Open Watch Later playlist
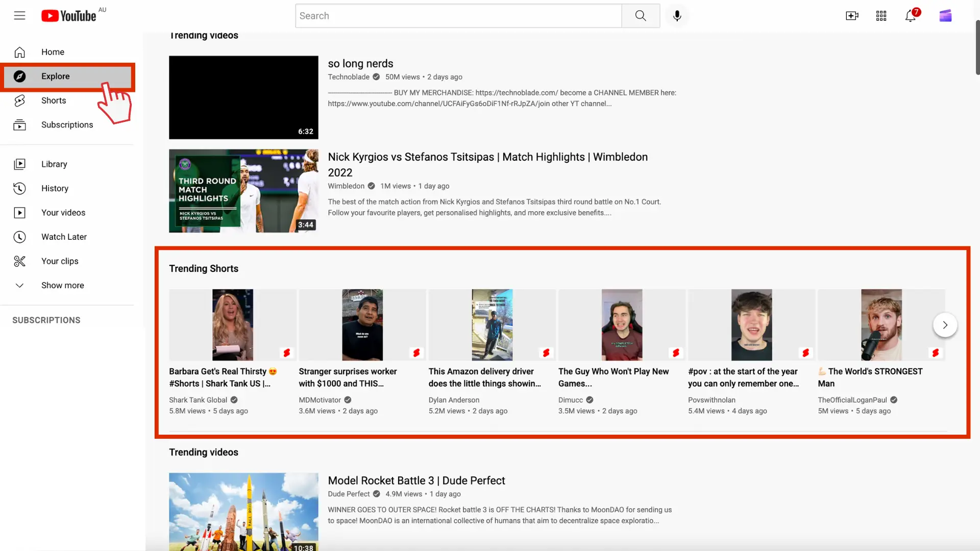 (66, 237)
